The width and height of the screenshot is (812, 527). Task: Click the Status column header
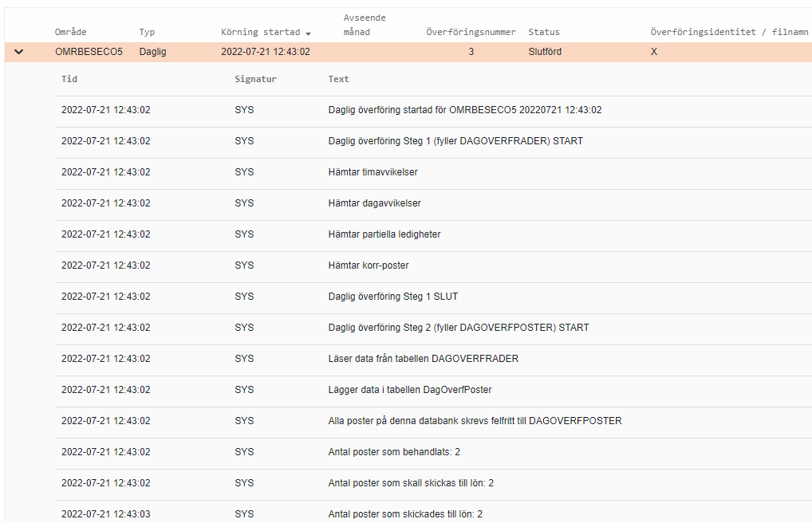click(x=543, y=32)
